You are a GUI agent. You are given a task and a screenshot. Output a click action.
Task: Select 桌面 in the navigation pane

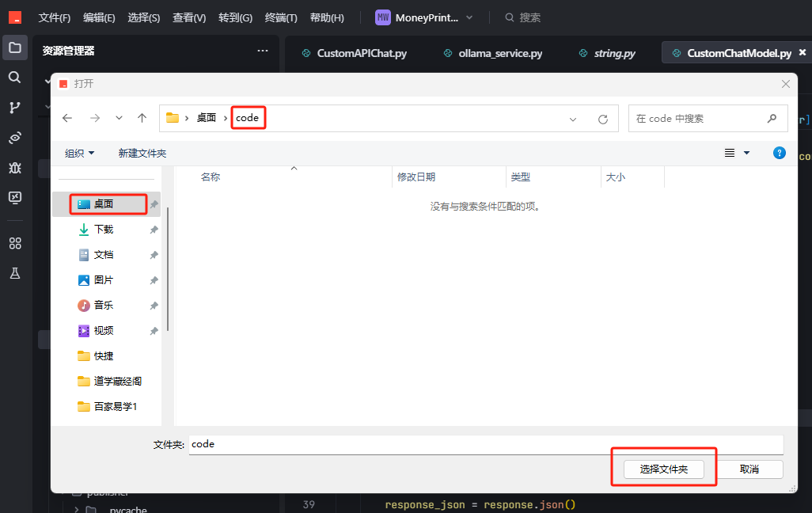(x=106, y=204)
